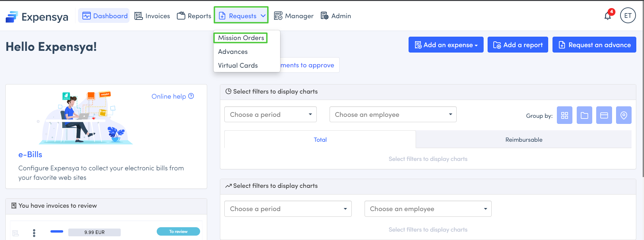Viewport: 644px width, 240px height.
Task: Click the trend line icon in second chart header
Action: [x=228, y=186]
